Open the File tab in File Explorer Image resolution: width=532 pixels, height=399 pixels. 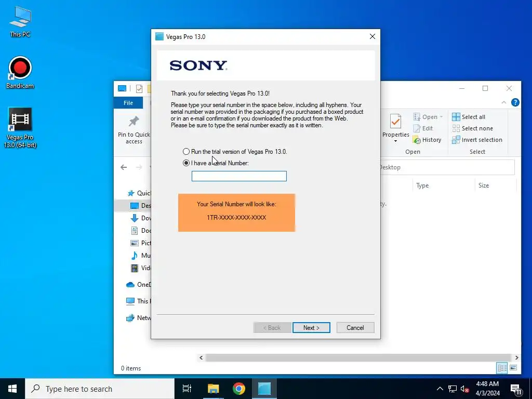point(128,103)
